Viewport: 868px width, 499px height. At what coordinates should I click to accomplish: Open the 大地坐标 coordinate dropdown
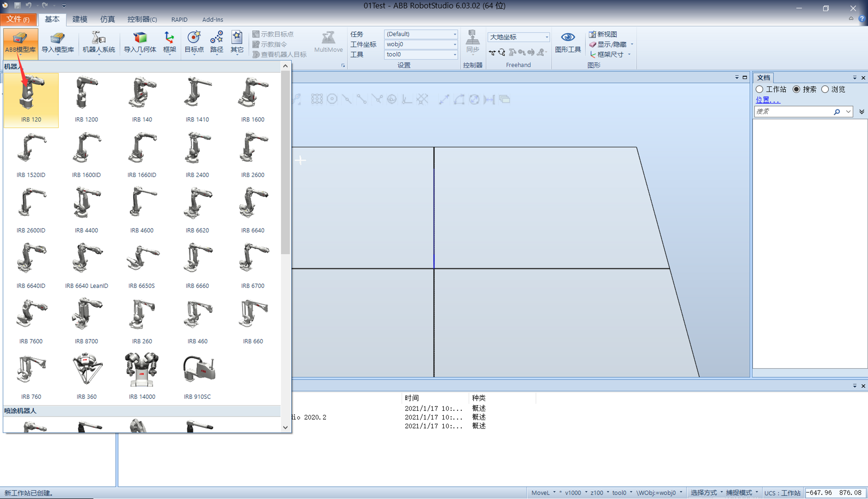[546, 37]
